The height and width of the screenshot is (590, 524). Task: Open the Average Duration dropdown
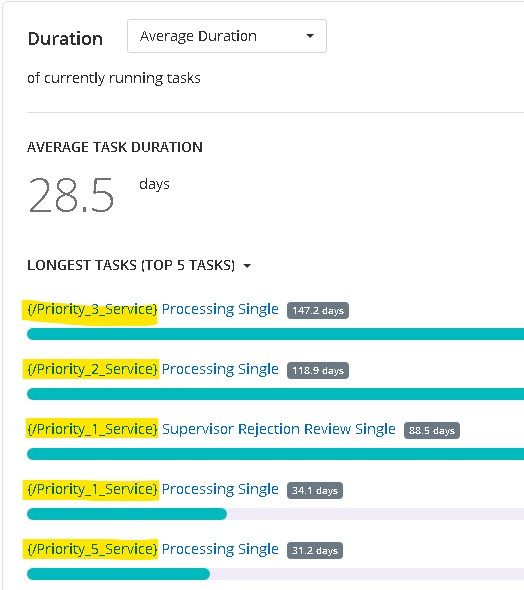click(x=227, y=36)
